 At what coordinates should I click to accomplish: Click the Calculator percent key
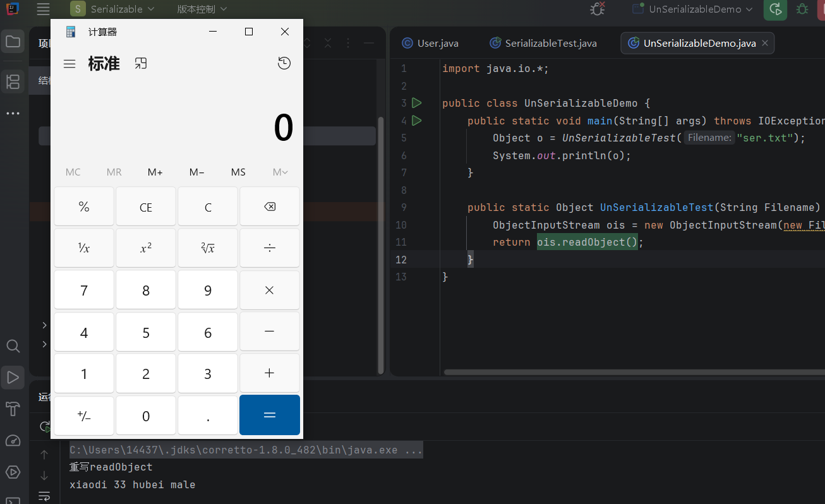pos(84,207)
